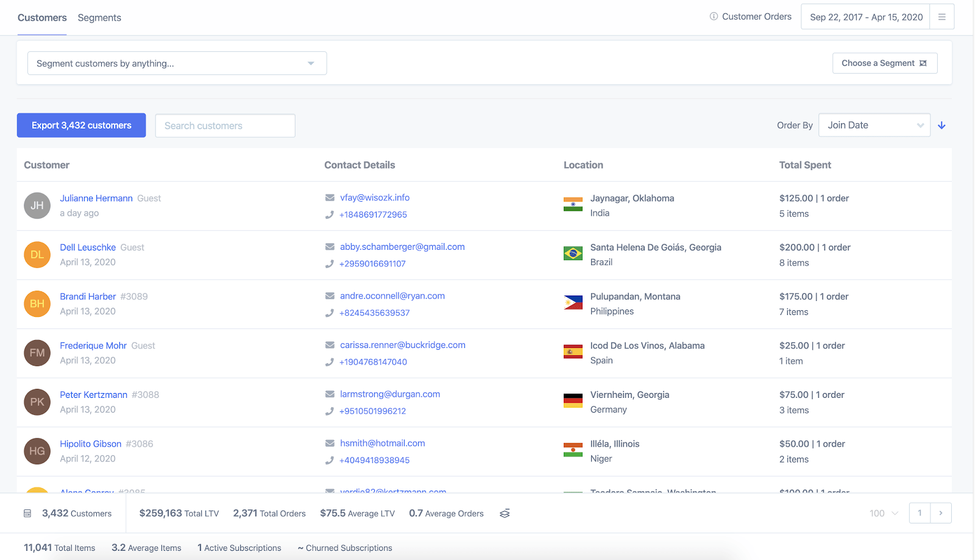The height and width of the screenshot is (560, 975).
Task: Click Export 3,432 customers button
Action: click(x=81, y=126)
